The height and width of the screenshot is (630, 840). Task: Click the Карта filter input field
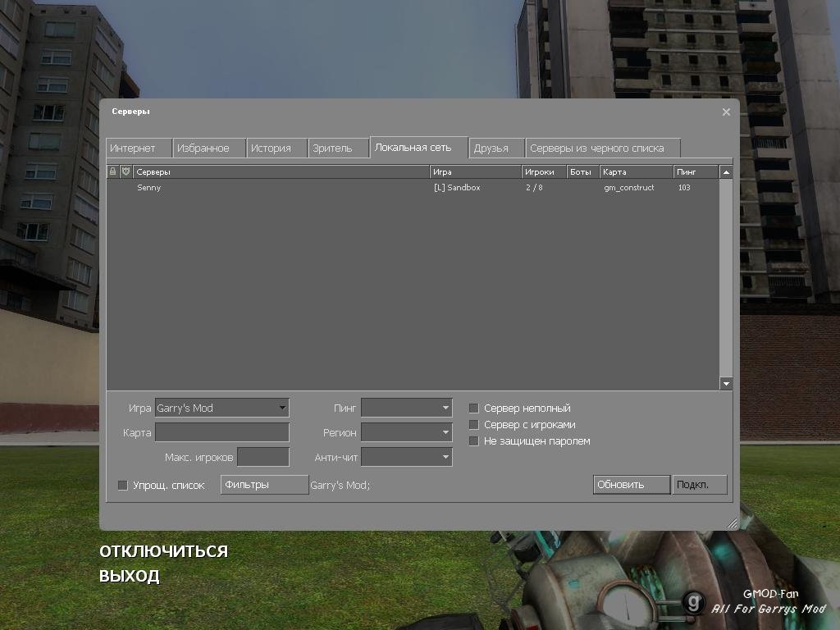tap(221, 432)
